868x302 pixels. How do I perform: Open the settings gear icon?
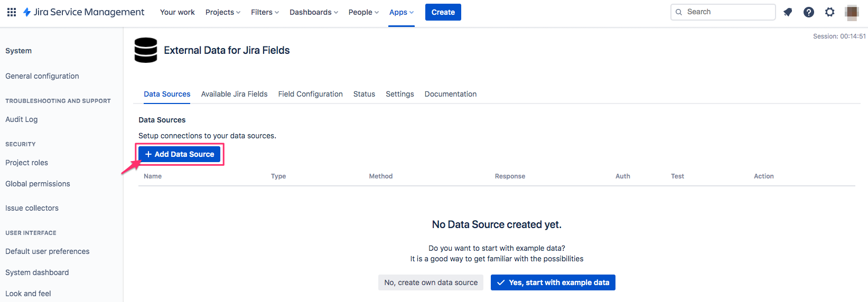830,12
